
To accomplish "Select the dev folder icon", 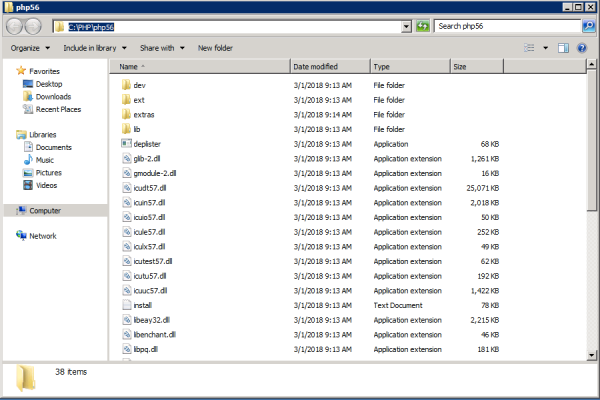I will coord(126,85).
